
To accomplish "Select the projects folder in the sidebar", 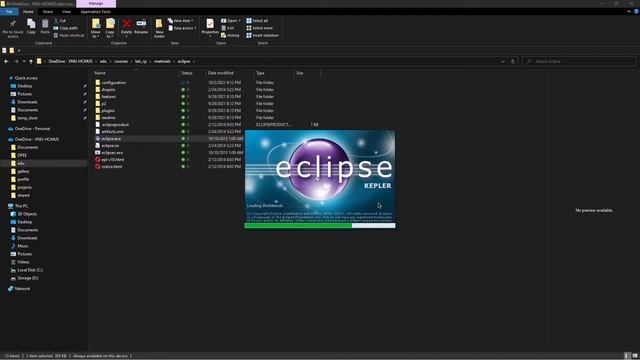I will (x=24, y=187).
